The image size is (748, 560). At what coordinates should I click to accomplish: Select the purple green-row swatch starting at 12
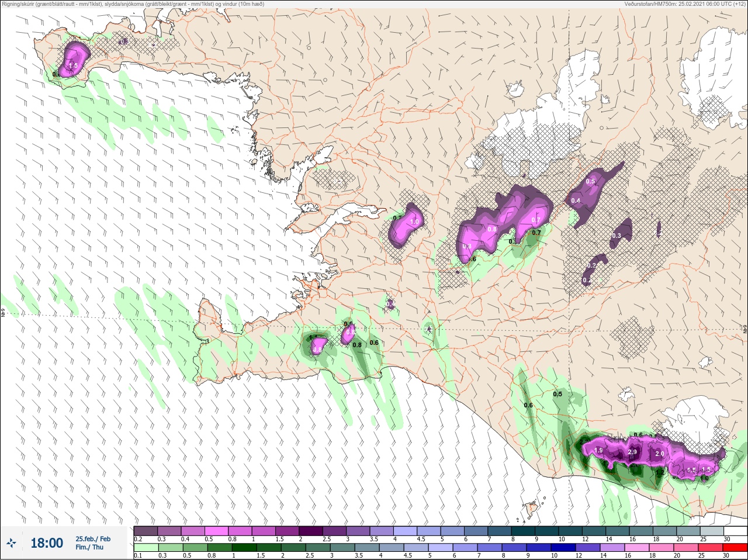click(x=588, y=548)
